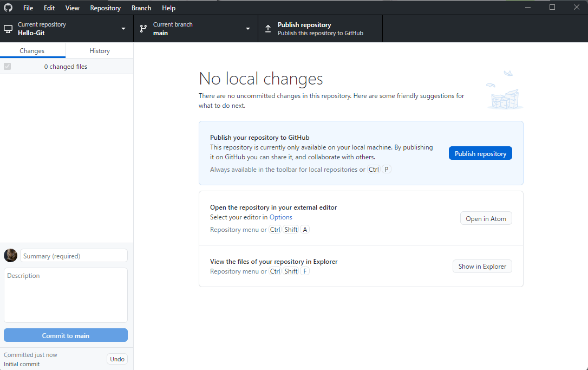
Task: Click the Summary (required) input field
Action: [74, 256]
